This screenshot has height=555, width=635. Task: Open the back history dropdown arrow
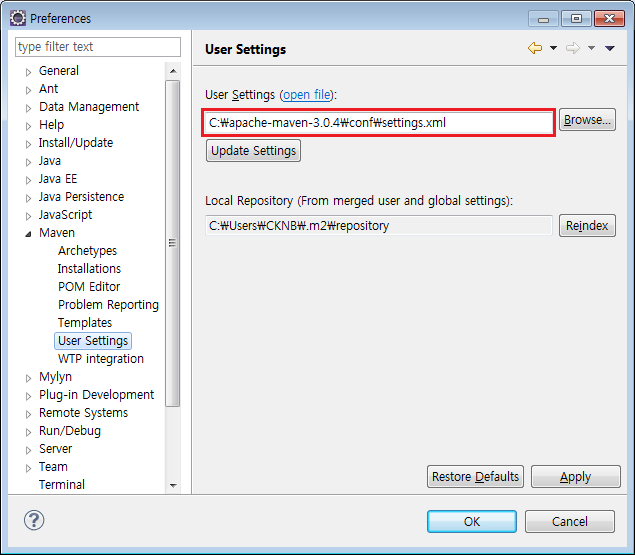click(553, 49)
